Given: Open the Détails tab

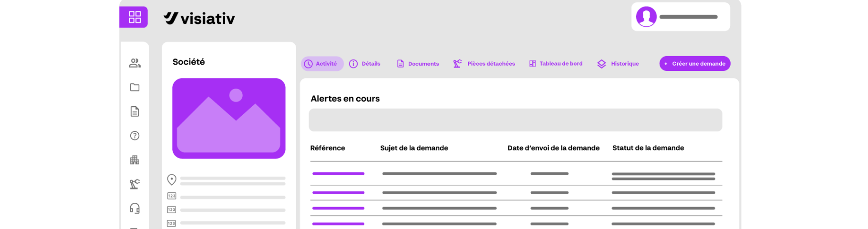Looking at the screenshot, I should tap(365, 64).
